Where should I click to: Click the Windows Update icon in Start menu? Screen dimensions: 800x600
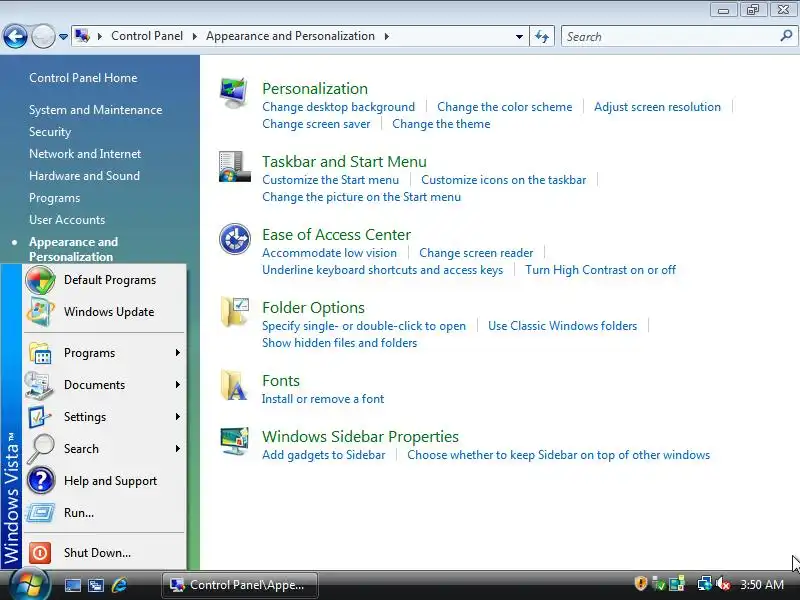[40, 312]
